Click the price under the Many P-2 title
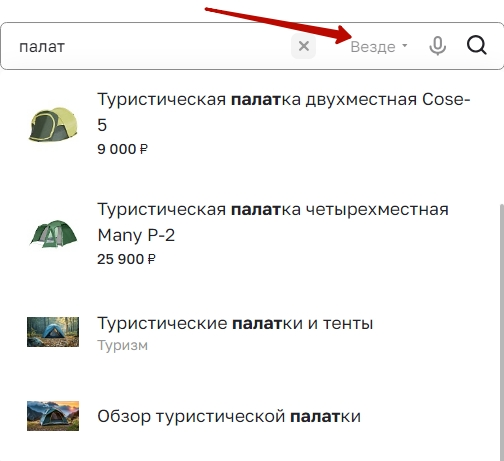The width and height of the screenshot is (504, 461). pyautogui.click(x=126, y=259)
